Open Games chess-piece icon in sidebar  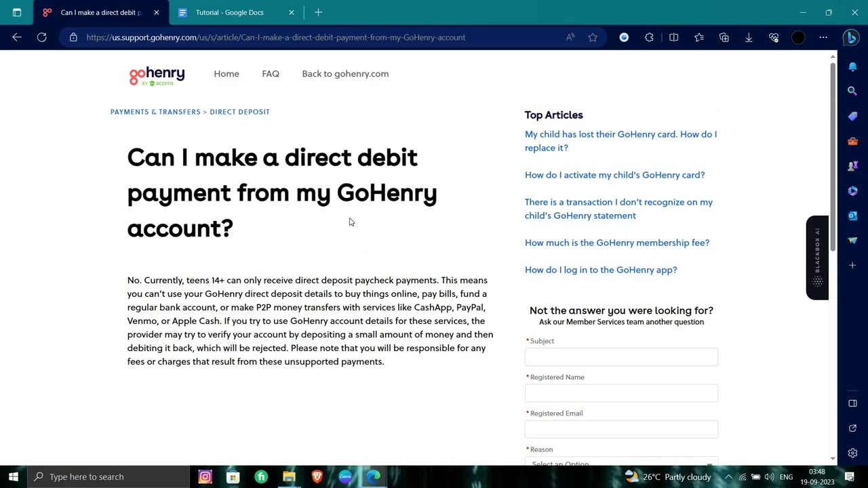tap(852, 166)
